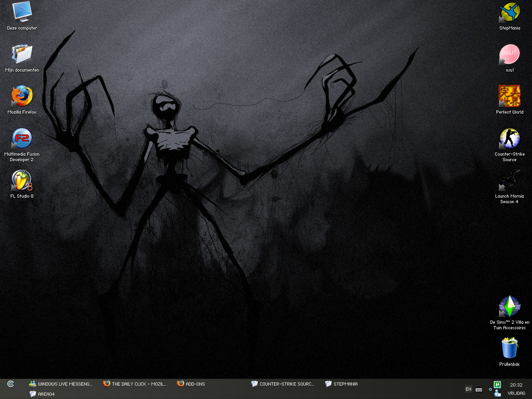
Task: Launch the StepMania desktop shortcut
Action: pyautogui.click(x=510, y=16)
